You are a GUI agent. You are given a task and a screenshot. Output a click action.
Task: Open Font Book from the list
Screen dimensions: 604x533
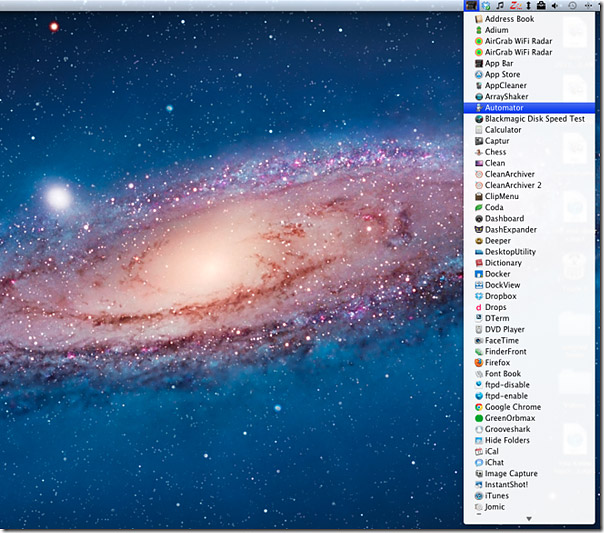[x=529, y=374]
